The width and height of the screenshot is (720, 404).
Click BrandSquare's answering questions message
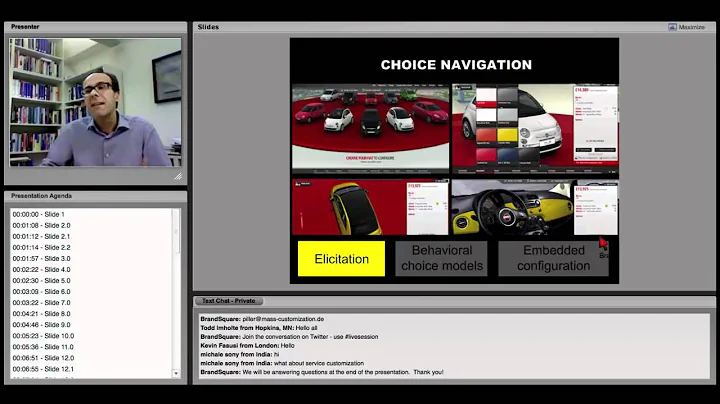coord(321,372)
